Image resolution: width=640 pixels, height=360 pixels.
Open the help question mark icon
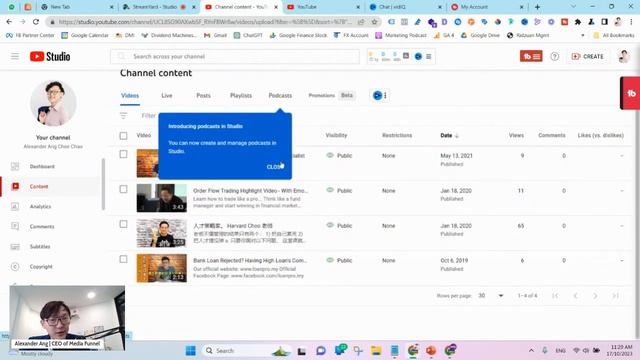pos(554,56)
